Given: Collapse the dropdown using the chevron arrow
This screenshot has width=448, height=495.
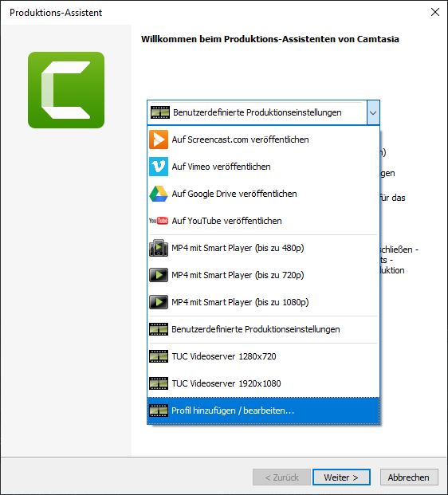Looking at the screenshot, I should click(x=373, y=112).
